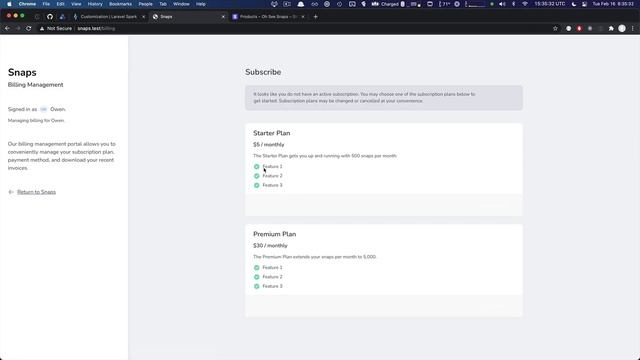Bookmark this page with the star icon
Viewport: 640px width, 360px height.
(555, 29)
